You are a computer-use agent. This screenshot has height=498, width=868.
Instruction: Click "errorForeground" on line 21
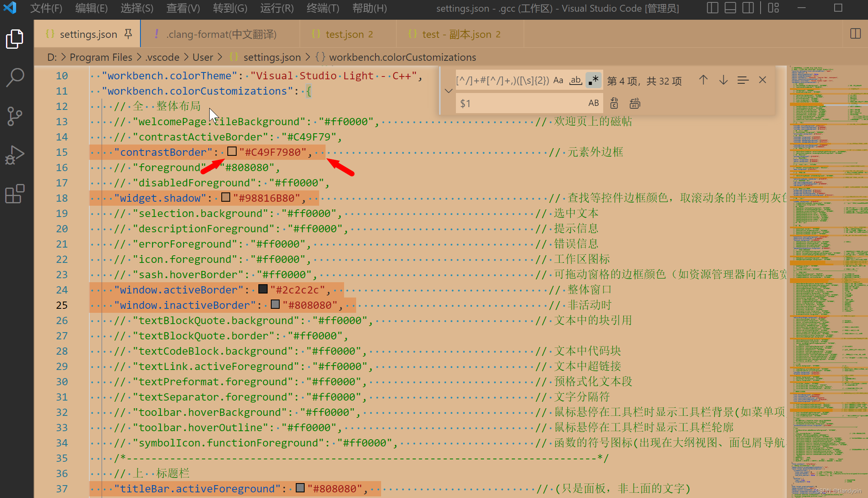click(x=185, y=244)
